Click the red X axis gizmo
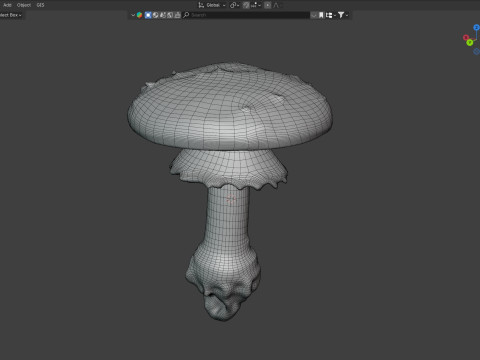Screen dimensions: 480x360 point(466,37)
